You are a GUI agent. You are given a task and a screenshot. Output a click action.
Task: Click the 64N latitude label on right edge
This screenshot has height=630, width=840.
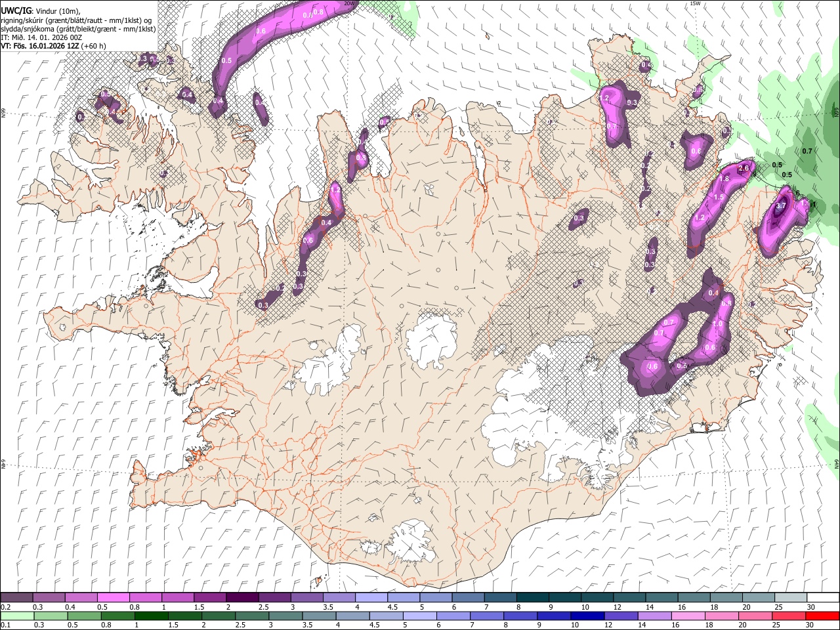[837, 463]
